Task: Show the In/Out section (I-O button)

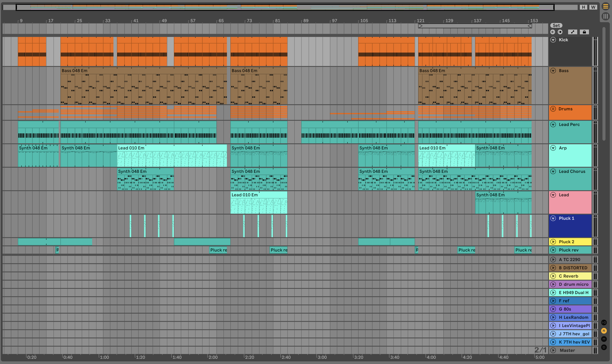Action: pos(604,323)
